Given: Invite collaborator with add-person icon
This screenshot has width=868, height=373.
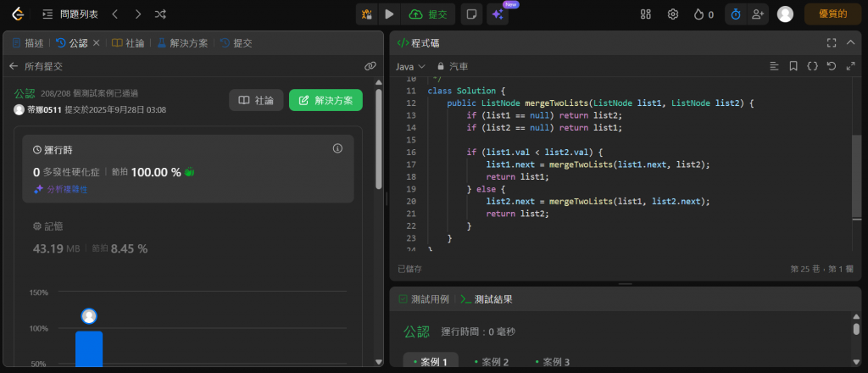Looking at the screenshot, I should click(758, 14).
